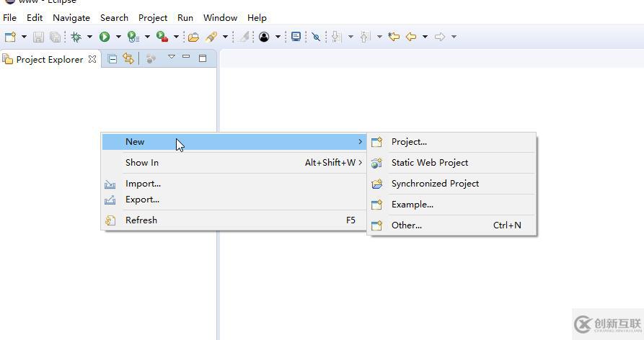
Task: Open the New wizard dropdown arrow
Action: coord(24,37)
